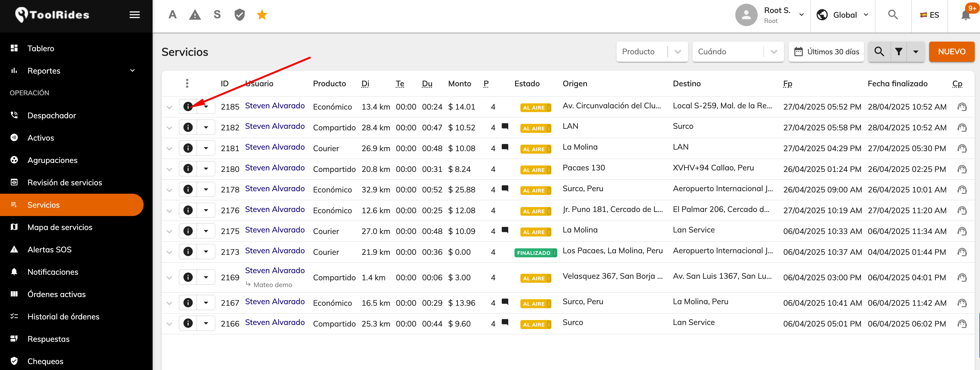This screenshot has width=980, height=370.
Task: Open the warning triangle toolbar icon
Action: (x=195, y=15)
